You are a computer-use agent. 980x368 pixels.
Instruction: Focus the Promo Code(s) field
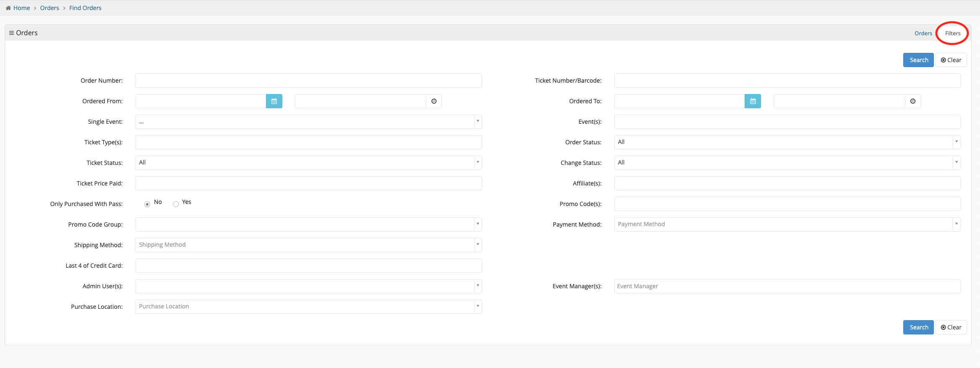tap(787, 204)
